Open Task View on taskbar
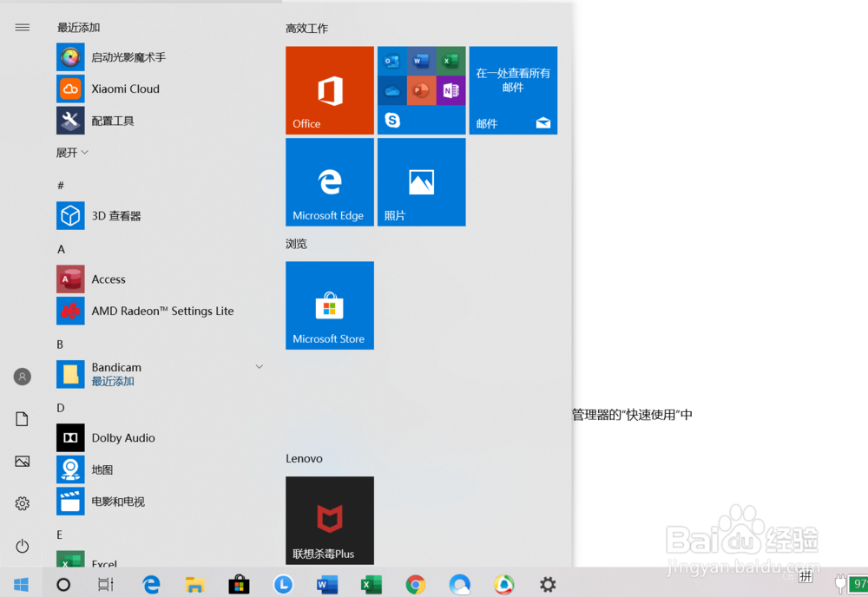This screenshot has width=868, height=597. (x=106, y=584)
